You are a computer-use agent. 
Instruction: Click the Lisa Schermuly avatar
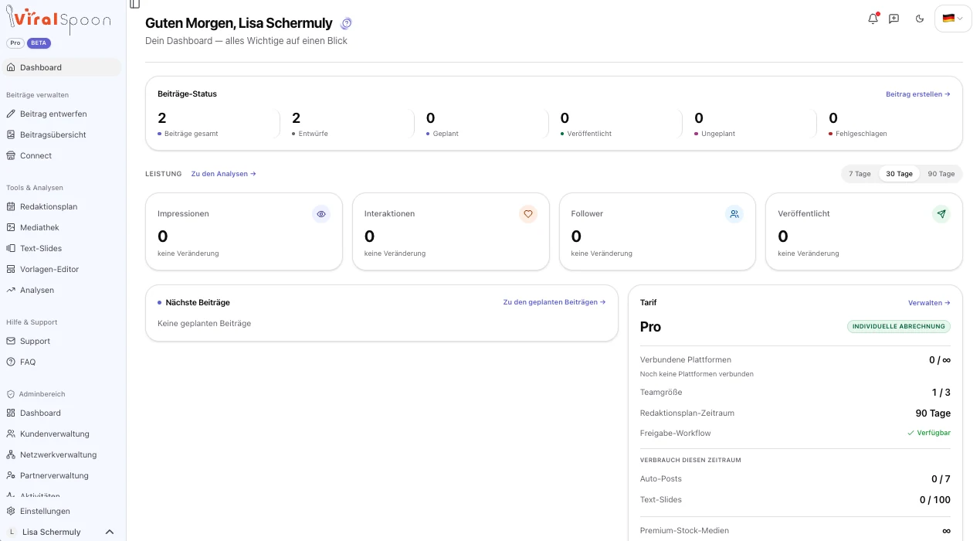(x=12, y=532)
